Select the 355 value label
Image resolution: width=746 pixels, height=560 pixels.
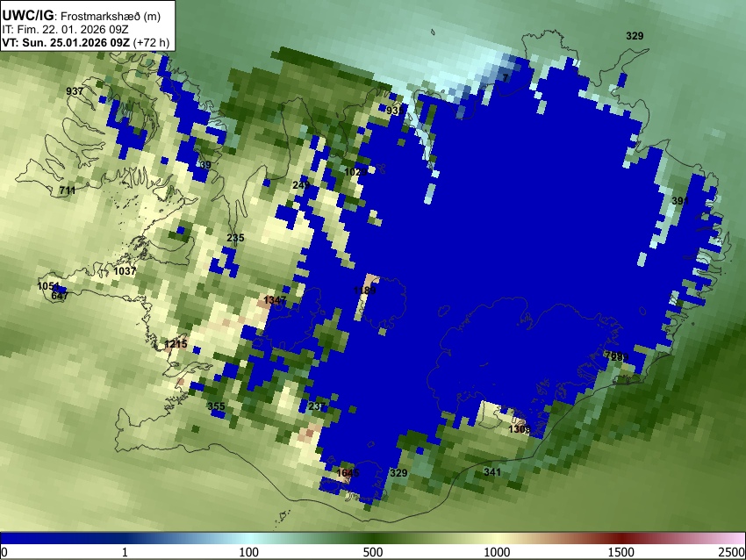tap(216, 406)
